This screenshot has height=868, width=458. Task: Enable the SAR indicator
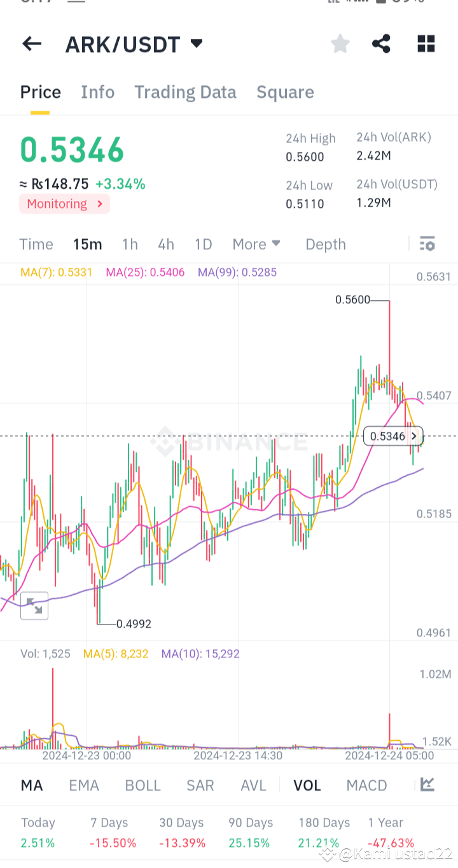(x=200, y=785)
